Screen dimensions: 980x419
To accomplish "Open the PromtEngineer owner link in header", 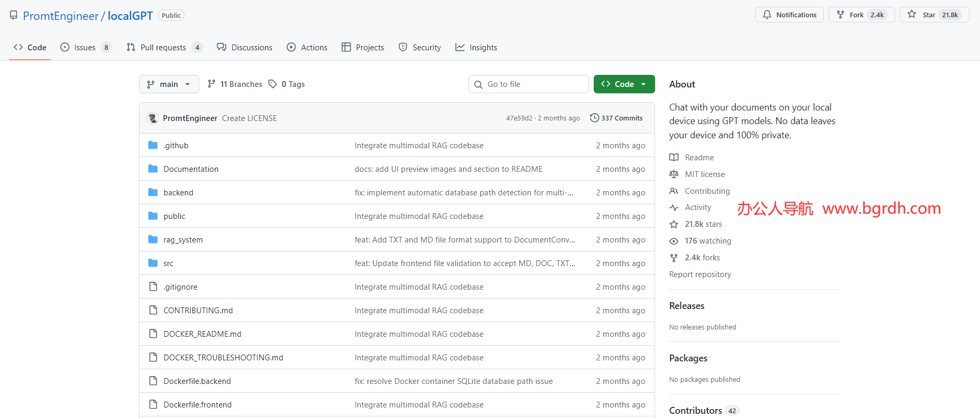I will [61, 16].
